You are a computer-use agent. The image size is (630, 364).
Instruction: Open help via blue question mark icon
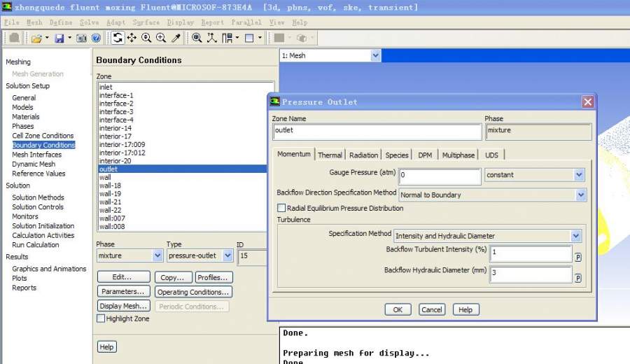coord(96,38)
